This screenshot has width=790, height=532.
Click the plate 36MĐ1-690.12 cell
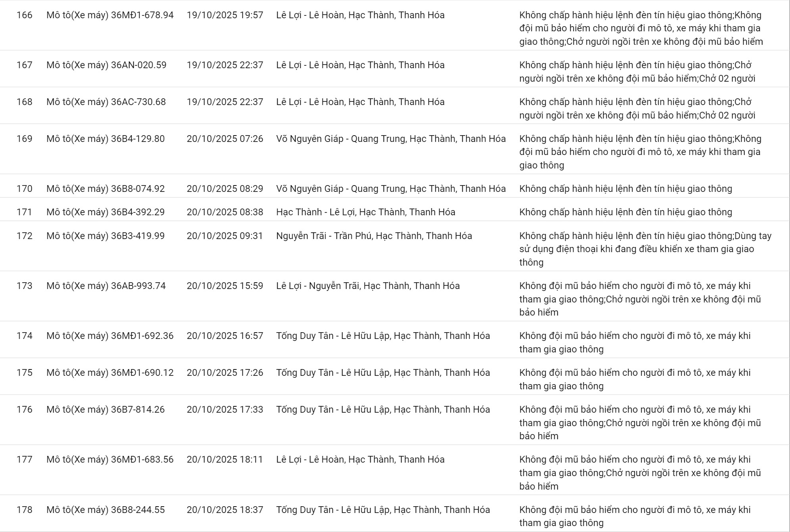pyautogui.click(x=110, y=373)
